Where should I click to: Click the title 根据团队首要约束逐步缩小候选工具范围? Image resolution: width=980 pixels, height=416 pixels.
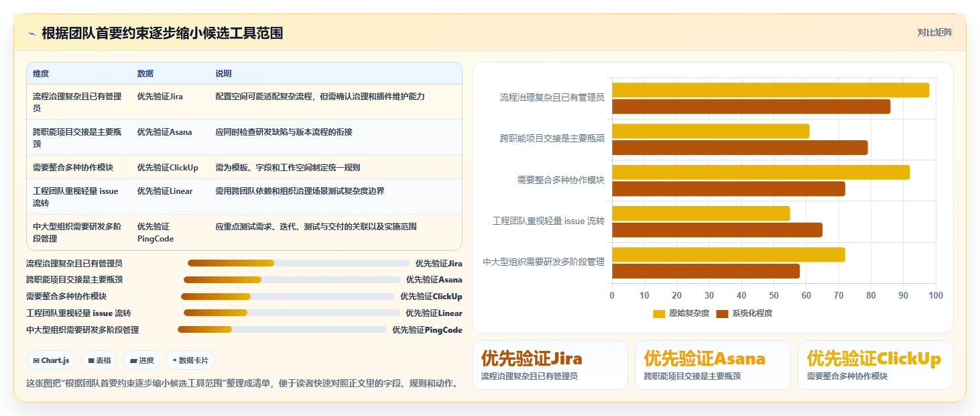[162, 33]
